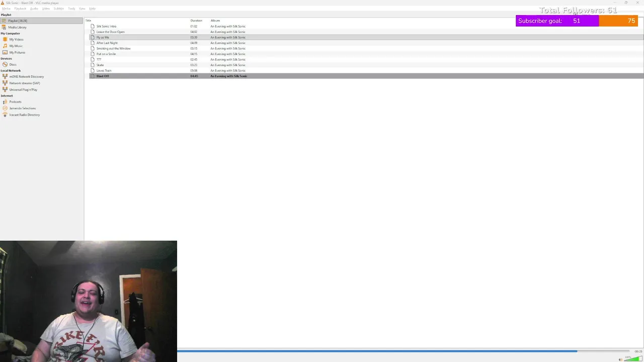This screenshot has width=644, height=362.
Task: Open the View menu
Action: point(82,9)
